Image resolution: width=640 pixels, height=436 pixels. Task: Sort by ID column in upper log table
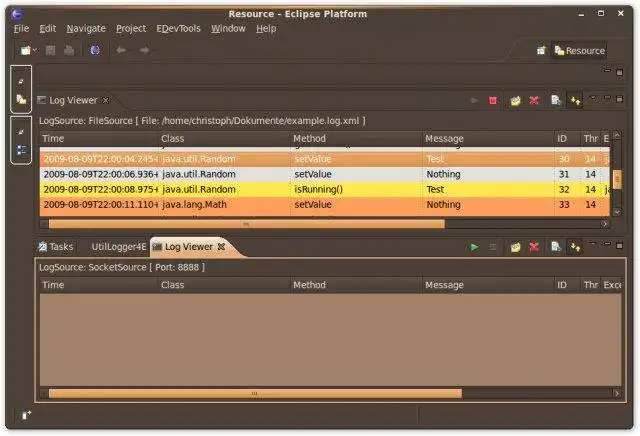click(567, 139)
